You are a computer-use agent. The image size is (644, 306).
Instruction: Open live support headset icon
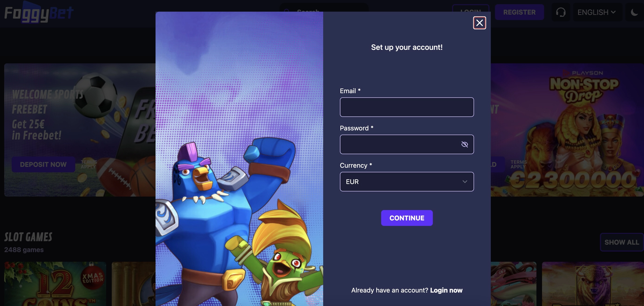560,12
